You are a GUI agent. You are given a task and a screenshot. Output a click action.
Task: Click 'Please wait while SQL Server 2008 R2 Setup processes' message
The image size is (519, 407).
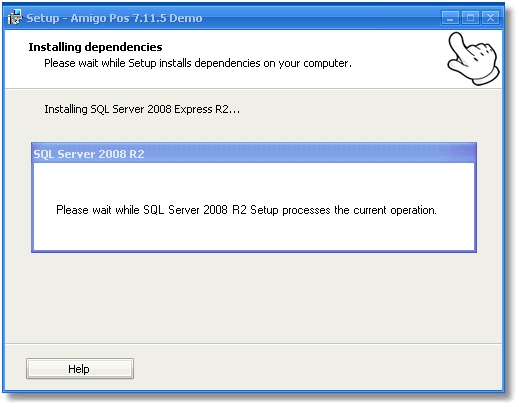pyautogui.click(x=246, y=210)
